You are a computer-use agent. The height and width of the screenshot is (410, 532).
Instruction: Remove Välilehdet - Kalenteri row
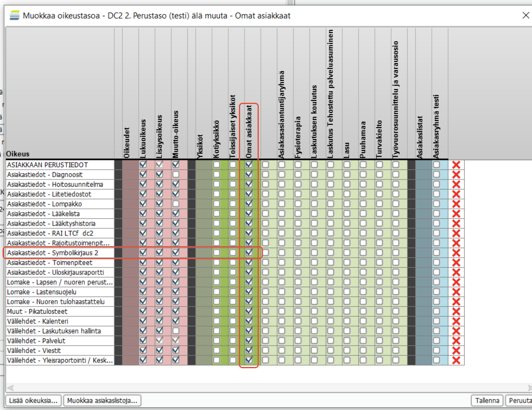(456, 321)
